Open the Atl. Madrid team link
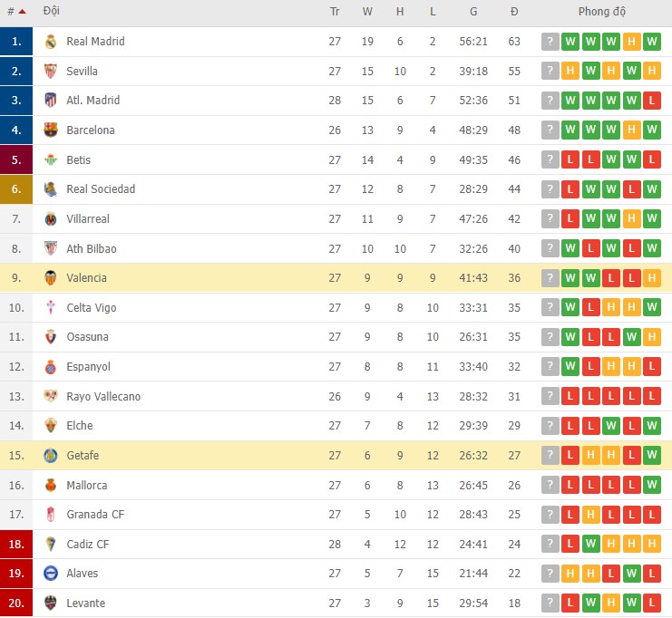The height and width of the screenshot is (618, 672). click(x=93, y=101)
